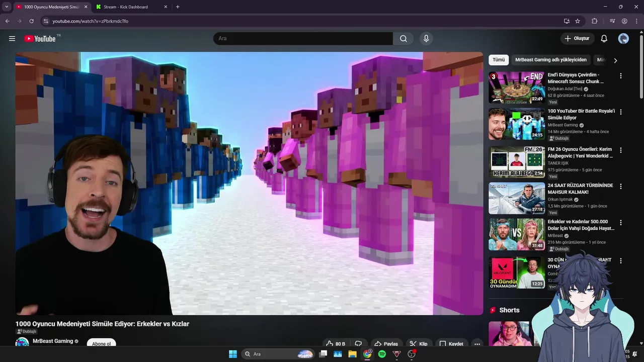Click the Orkun Işıtmak channel name
Viewport: 644px width, 362px height.
[560, 200]
